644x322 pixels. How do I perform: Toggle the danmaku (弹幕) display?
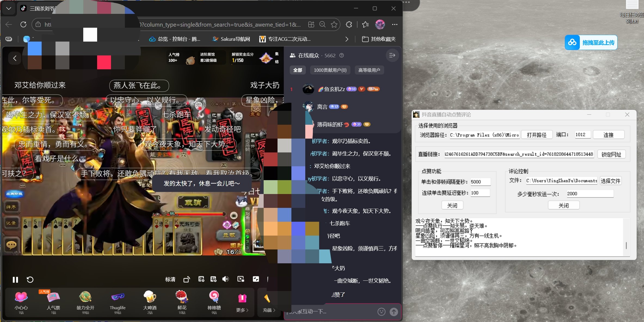[x=201, y=279]
